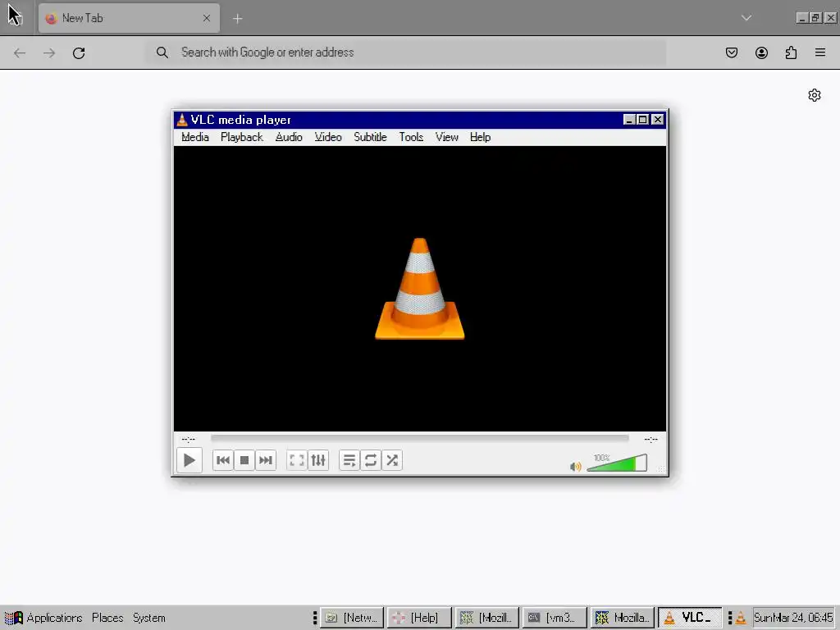
Task: Go back in Firefox
Action: pyautogui.click(x=20, y=53)
